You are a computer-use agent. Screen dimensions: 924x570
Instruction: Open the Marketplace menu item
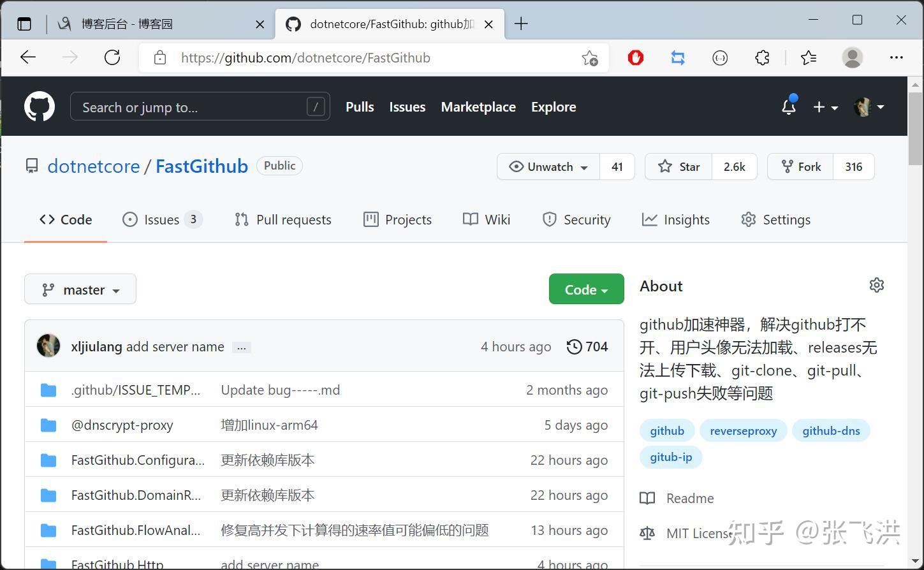coord(478,106)
